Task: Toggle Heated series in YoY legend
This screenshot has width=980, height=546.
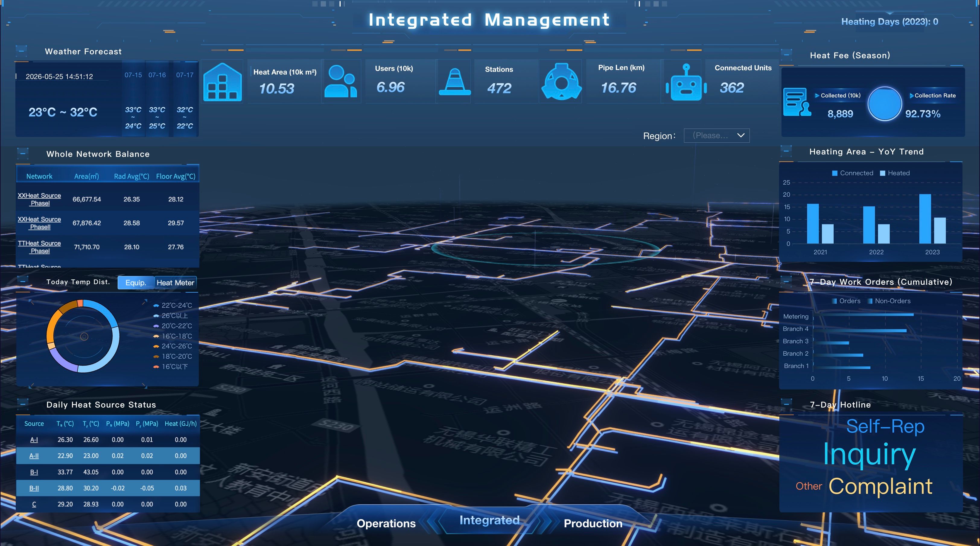Action: click(895, 173)
